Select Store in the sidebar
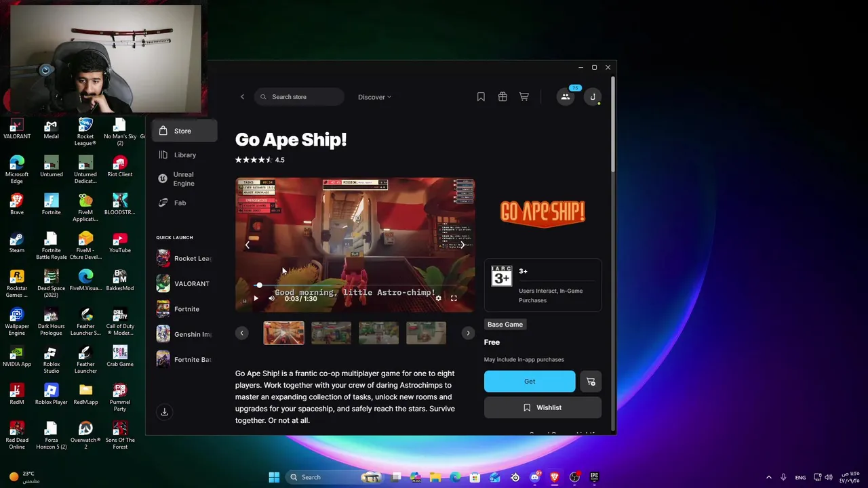This screenshot has width=868, height=488. [184, 131]
